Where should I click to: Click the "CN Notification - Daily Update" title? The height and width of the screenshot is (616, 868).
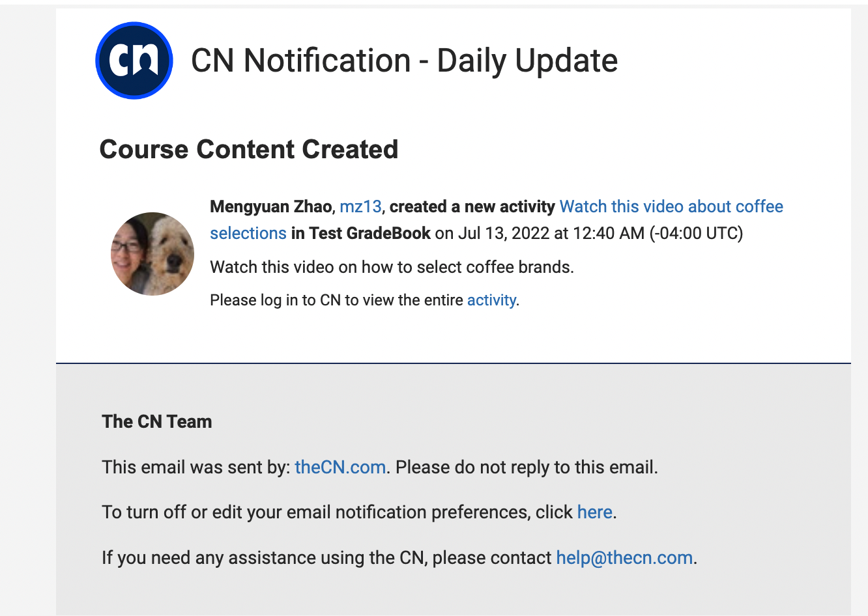404,61
